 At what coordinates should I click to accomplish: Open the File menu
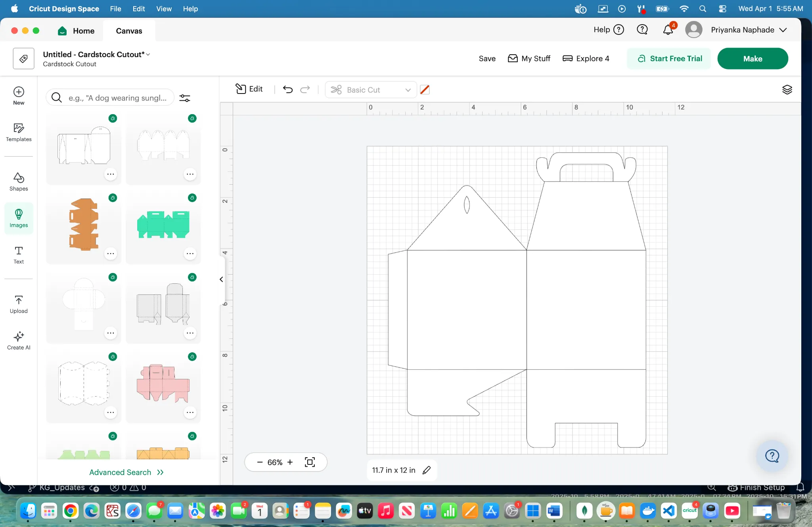(115, 9)
